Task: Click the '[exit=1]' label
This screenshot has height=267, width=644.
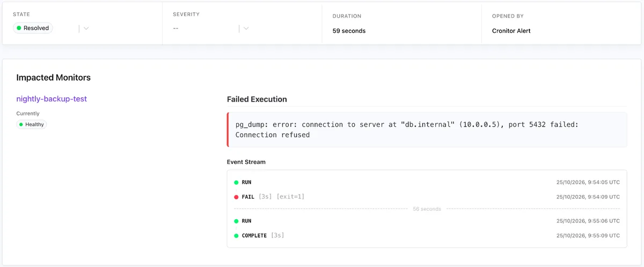Action: (x=290, y=197)
